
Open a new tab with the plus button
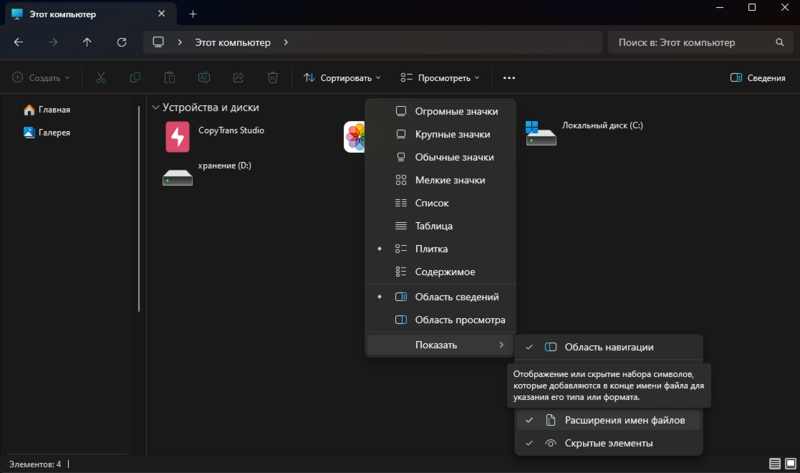[193, 14]
